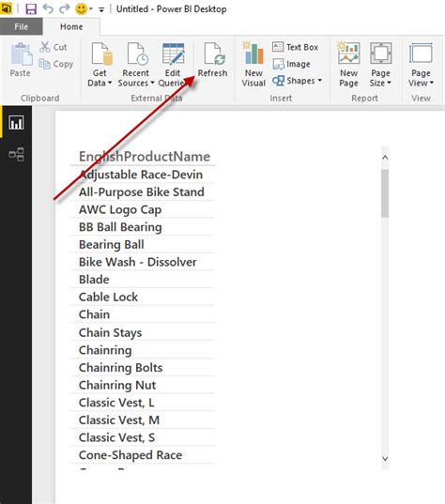The height and width of the screenshot is (504, 445).
Task: Click the EnglishProductName column header
Action: click(x=145, y=157)
